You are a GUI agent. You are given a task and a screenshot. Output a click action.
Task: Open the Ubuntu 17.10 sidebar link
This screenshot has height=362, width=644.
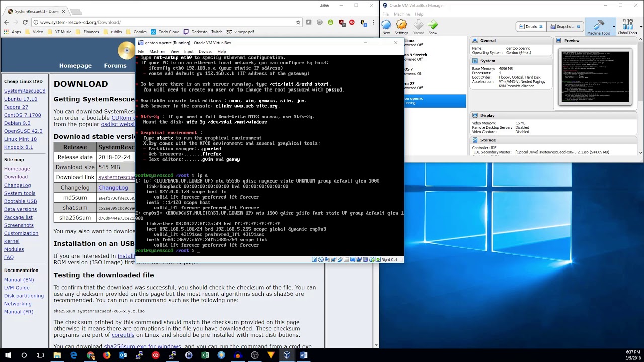[x=21, y=99]
